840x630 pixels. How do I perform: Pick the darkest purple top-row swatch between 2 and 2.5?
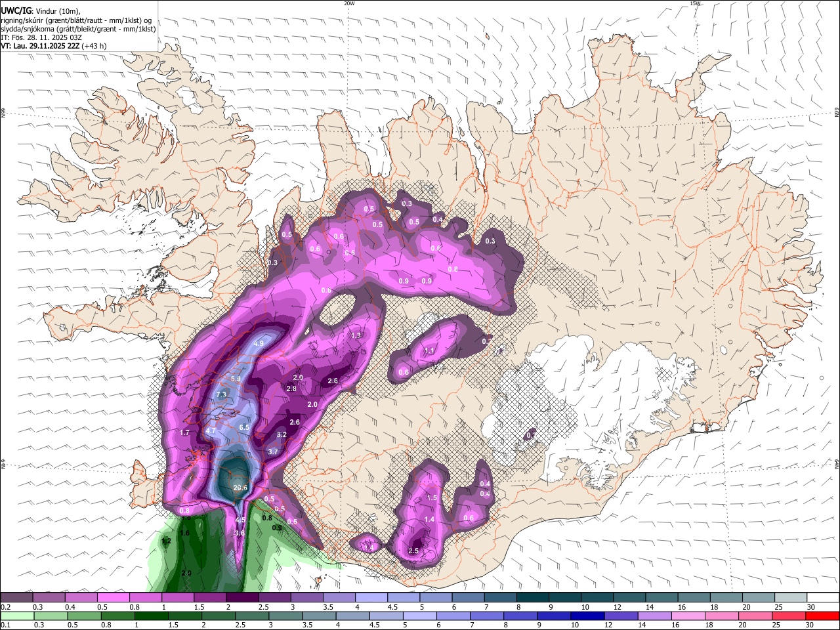(241, 598)
